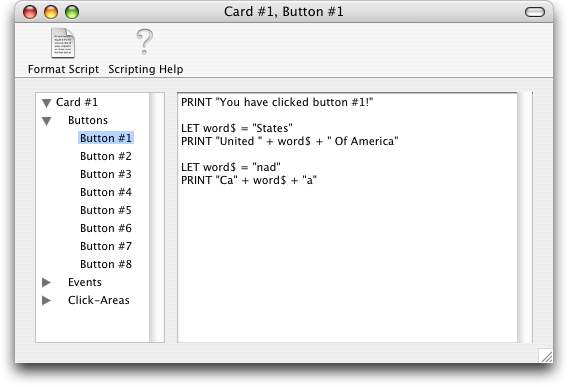The image size is (568, 387).
Task: Open Button #7 script
Action: pos(106,246)
